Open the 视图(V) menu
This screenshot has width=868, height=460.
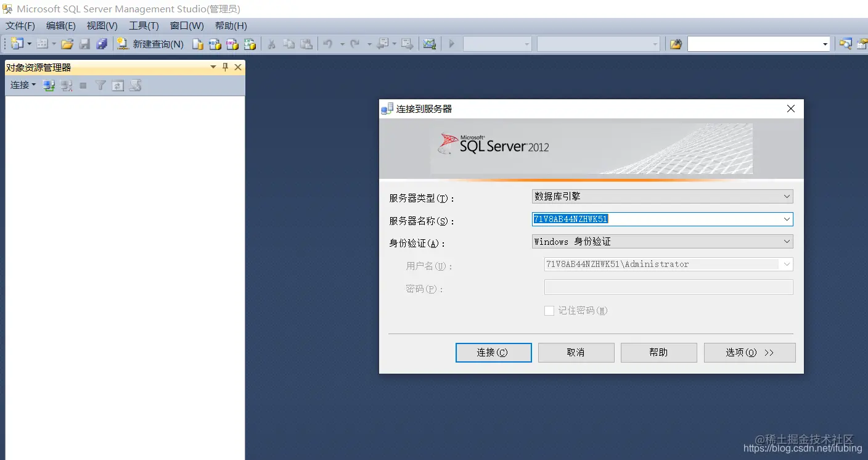(x=102, y=26)
